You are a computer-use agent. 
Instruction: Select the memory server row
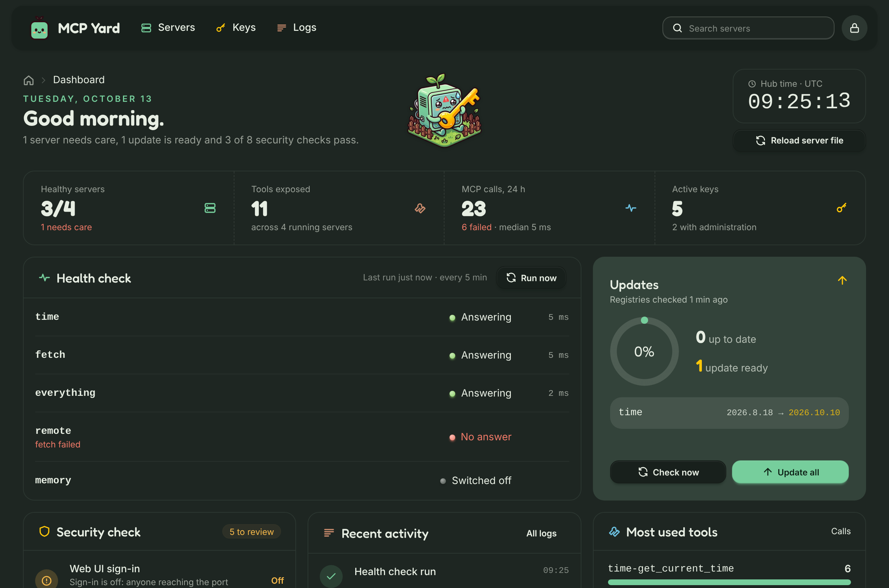(302, 480)
